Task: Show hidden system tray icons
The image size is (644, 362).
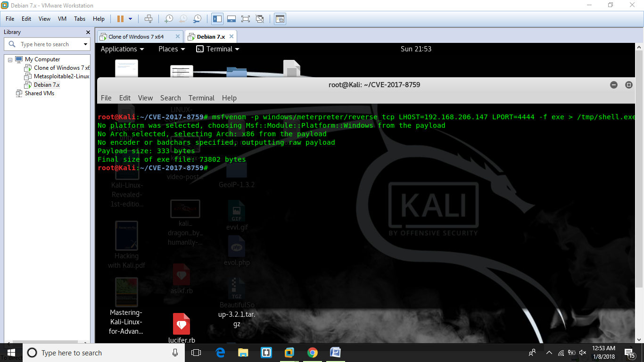Action: 549,353
